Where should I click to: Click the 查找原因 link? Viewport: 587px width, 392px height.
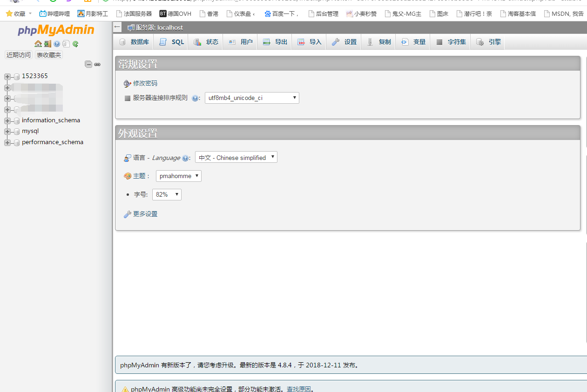[x=299, y=389]
